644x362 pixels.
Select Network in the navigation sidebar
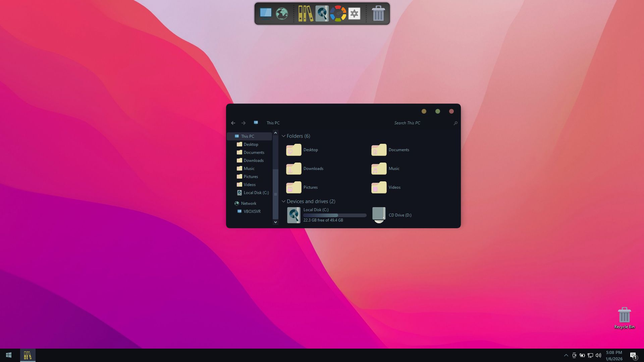[x=248, y=203]
